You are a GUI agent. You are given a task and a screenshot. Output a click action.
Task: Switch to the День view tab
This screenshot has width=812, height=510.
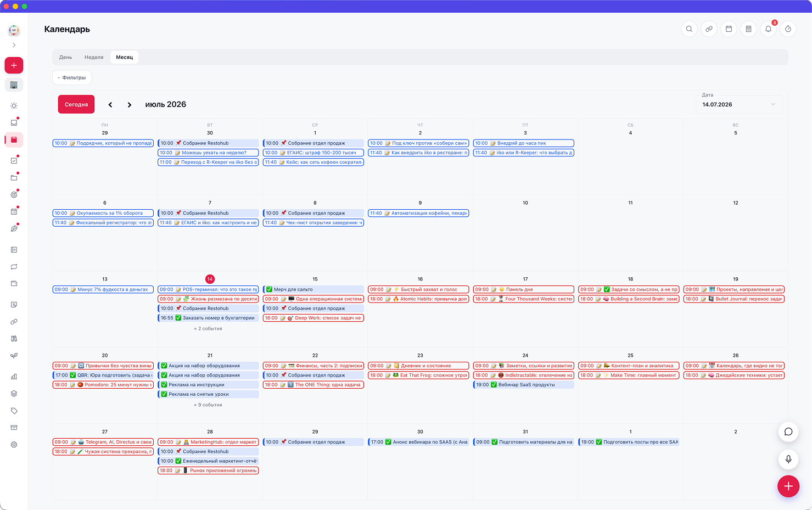click(65, 57)
